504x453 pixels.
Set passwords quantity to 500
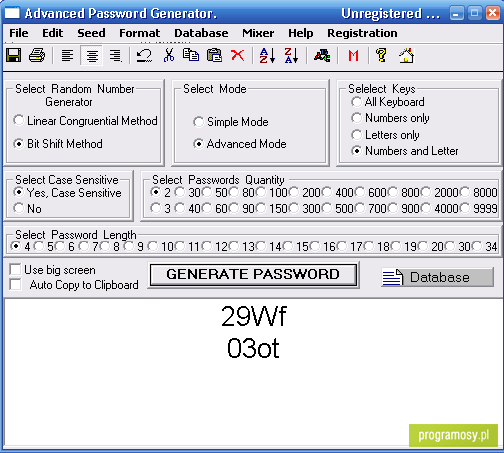click(337, 209)
